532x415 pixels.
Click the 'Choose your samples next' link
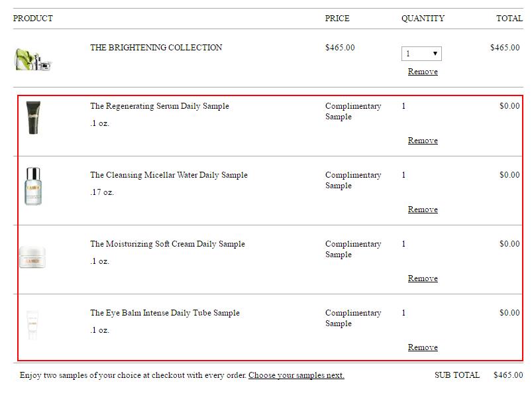pos(296,375)
